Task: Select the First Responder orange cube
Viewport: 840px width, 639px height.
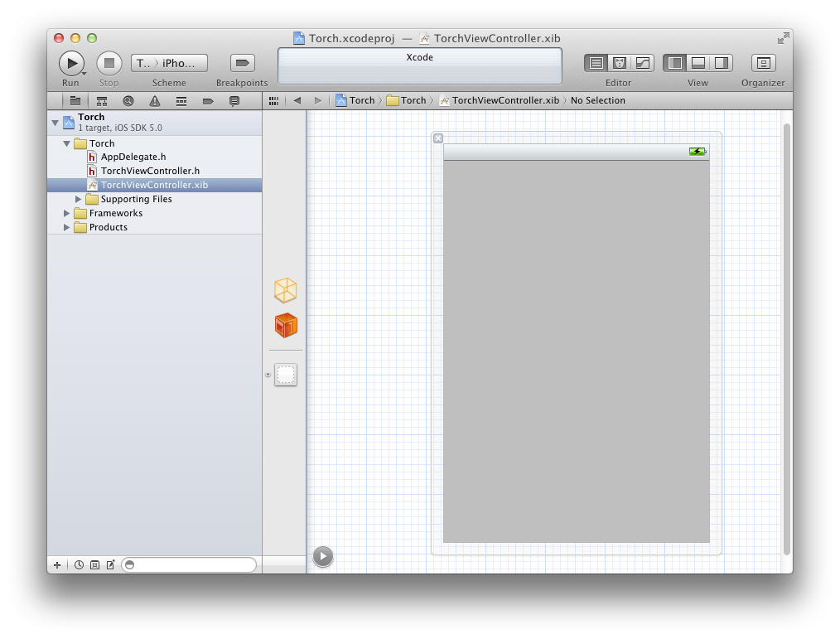Action: pos(285,325)
